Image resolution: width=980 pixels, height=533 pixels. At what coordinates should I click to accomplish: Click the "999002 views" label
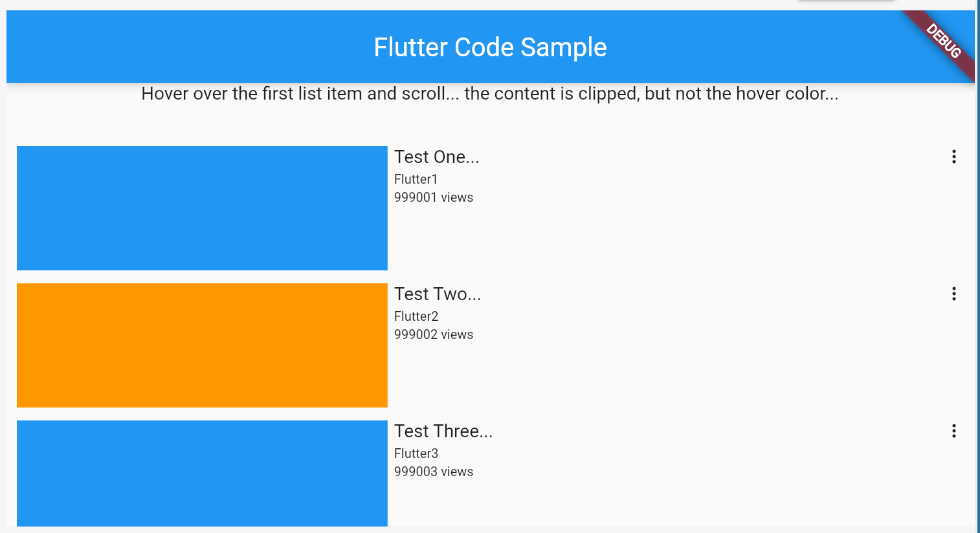coord(433,334)
